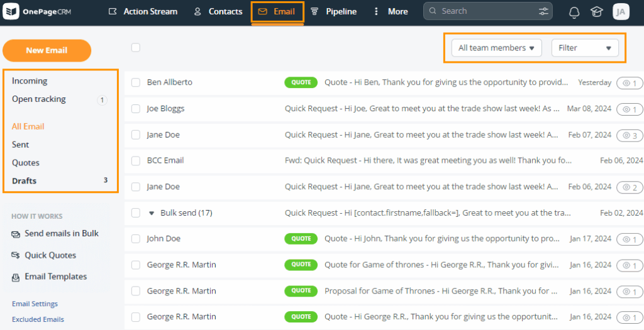Expand the Bulk send (17) group arrow

click(152, 213)
